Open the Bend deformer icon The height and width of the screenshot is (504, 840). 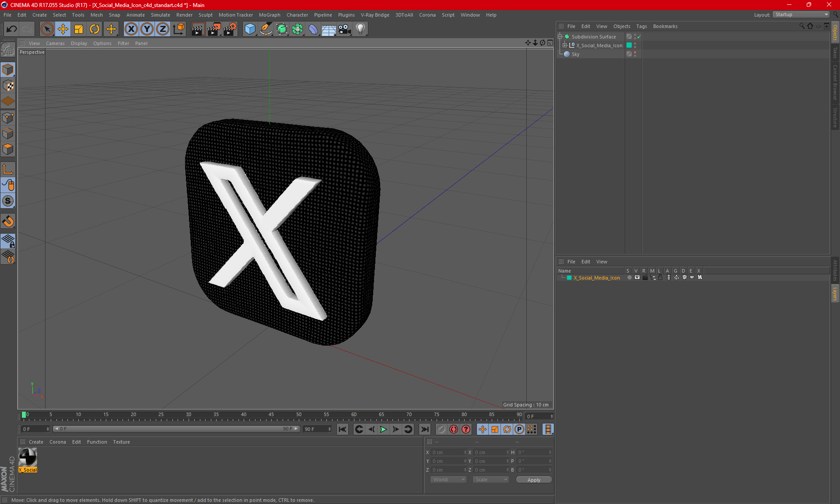tap(313, 29)
